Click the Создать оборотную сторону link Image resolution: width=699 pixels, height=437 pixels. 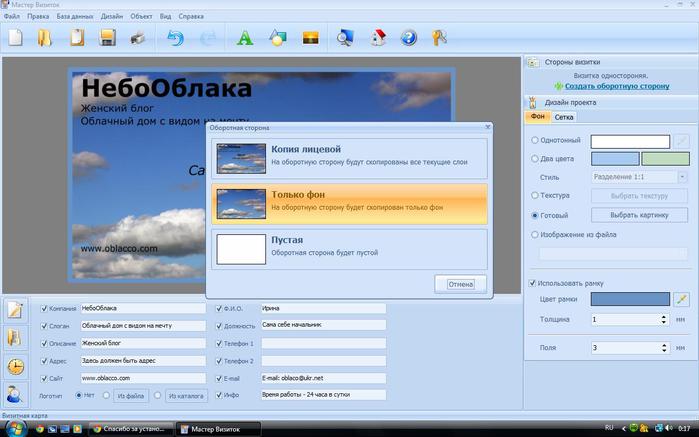point(616,87)
